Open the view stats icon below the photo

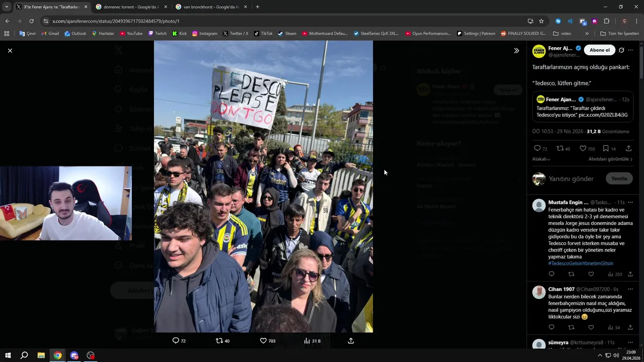click(307, 341)
